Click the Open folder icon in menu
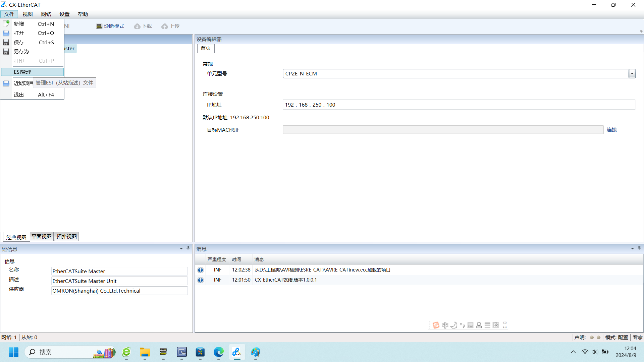 tap(6, 33)
